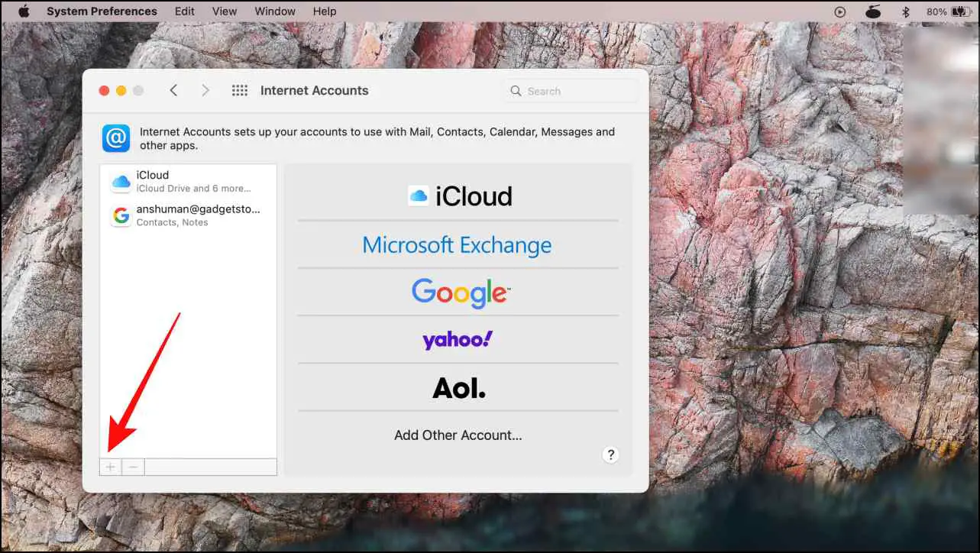
Task: Click the blue @ Internet Accounts icon
Action: click(x=116, y=138)
